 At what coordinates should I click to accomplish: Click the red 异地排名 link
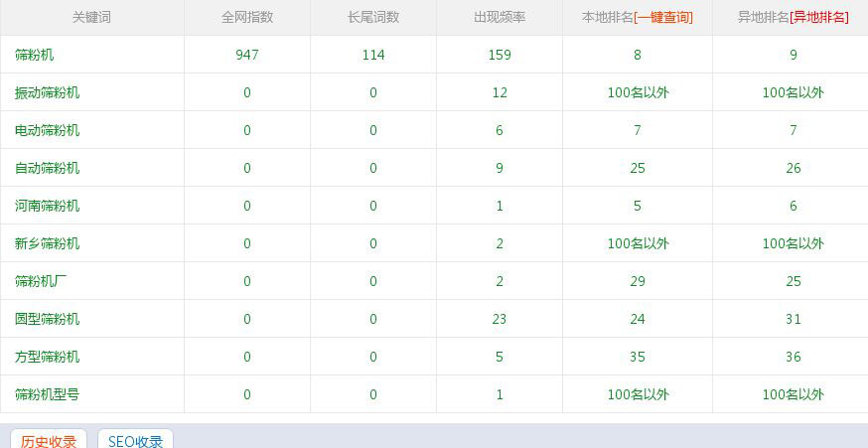click(819, 18)
